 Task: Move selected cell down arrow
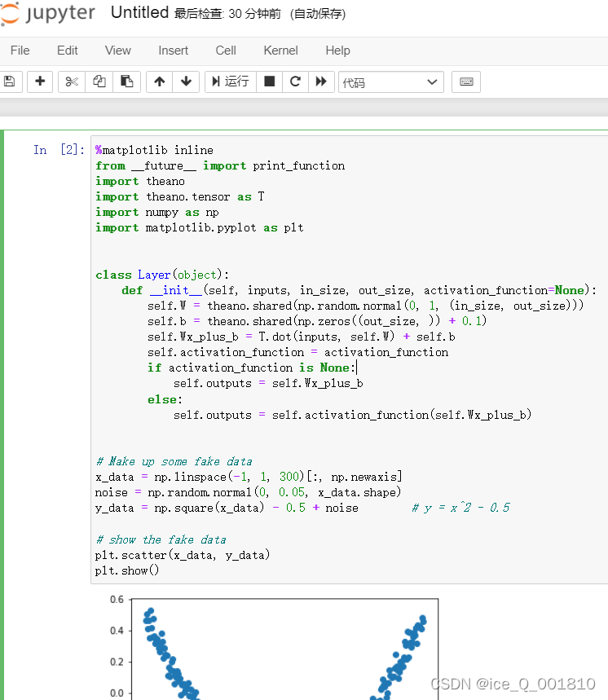pyautogui.click(x=186, y=81)
